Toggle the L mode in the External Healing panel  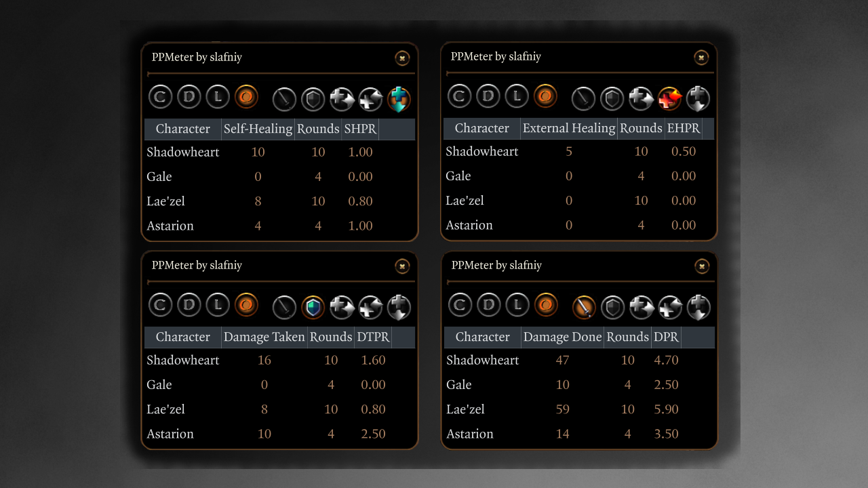tap(517, 96)
